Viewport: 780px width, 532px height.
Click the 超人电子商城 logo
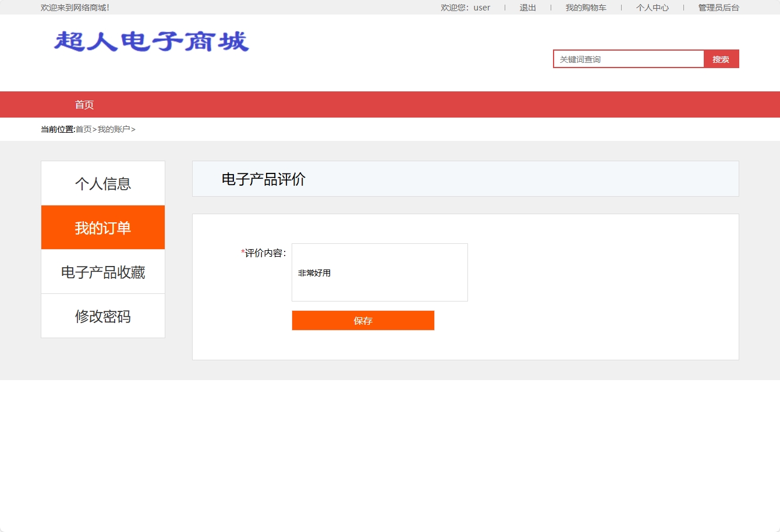pos(150,41)
